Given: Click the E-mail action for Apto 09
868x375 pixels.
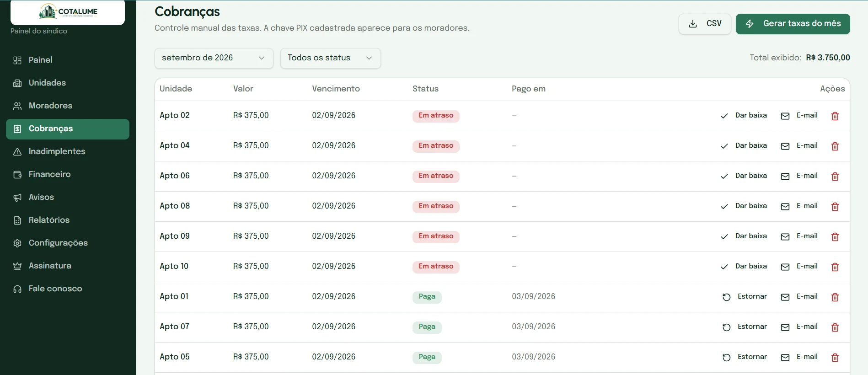Looking at the screenshot, I should coord(799,236).
